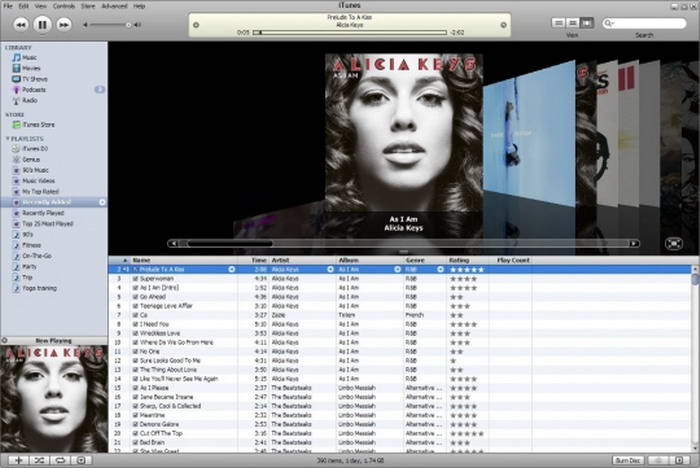The width and height of the screenshot is (700, 468).
Task: Uncheck the Superwoman track checkbox
Action: 135,279
